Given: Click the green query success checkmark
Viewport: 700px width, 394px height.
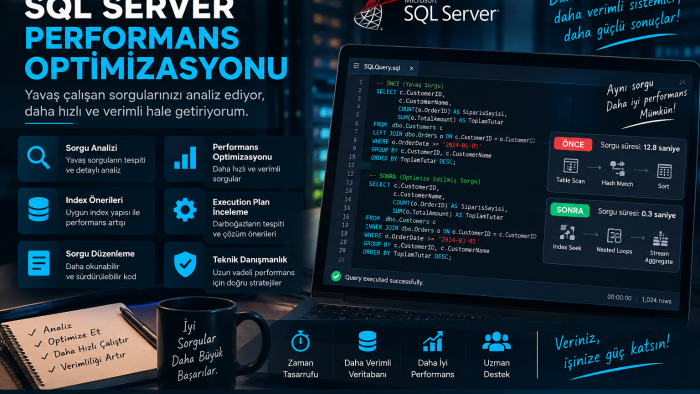Looking at the screenshot, I should pos(336,276).
